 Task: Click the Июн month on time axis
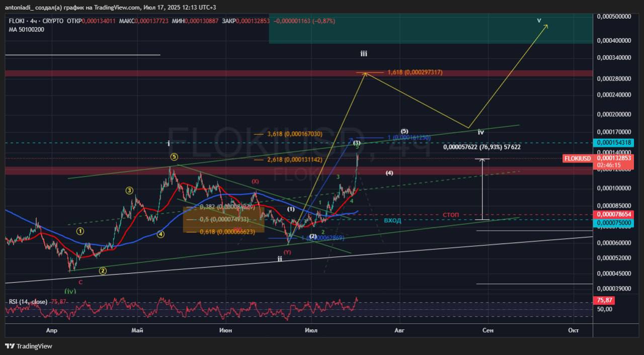click(226, 330)
